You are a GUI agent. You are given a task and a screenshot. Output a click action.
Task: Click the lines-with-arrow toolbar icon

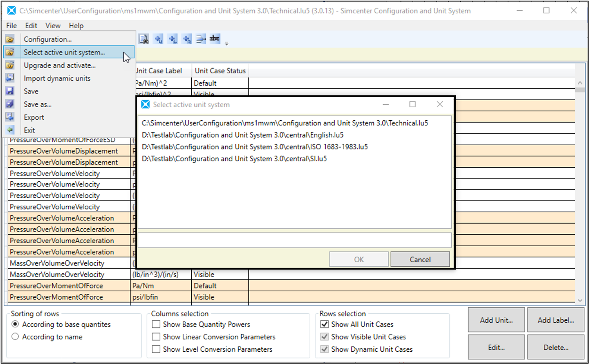point(201,39)
